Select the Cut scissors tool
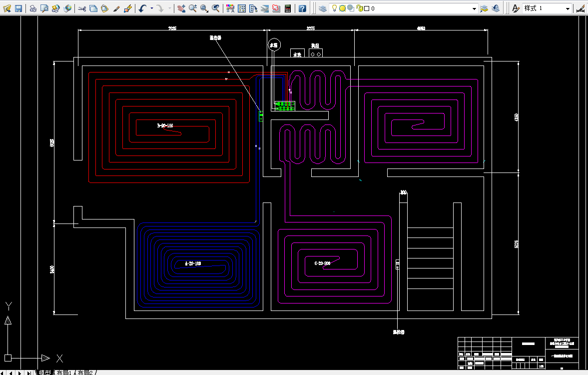 click(x=82, y=8)
